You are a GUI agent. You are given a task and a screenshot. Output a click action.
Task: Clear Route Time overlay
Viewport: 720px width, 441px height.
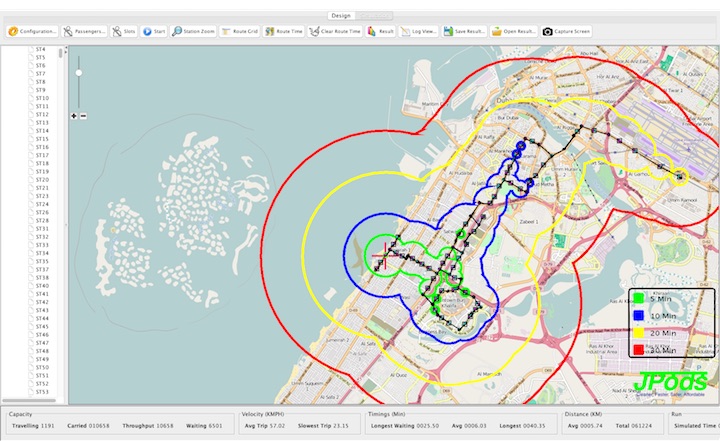coord(336,31)
